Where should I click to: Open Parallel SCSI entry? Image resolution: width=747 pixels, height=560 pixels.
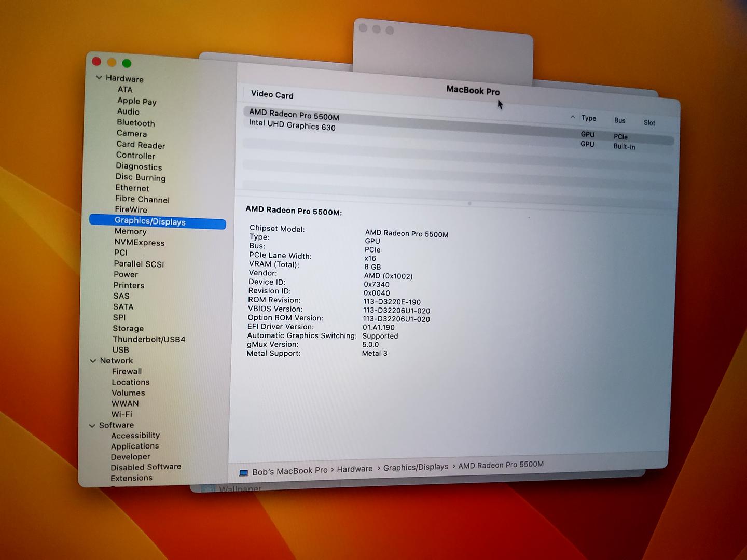point(139,264)
